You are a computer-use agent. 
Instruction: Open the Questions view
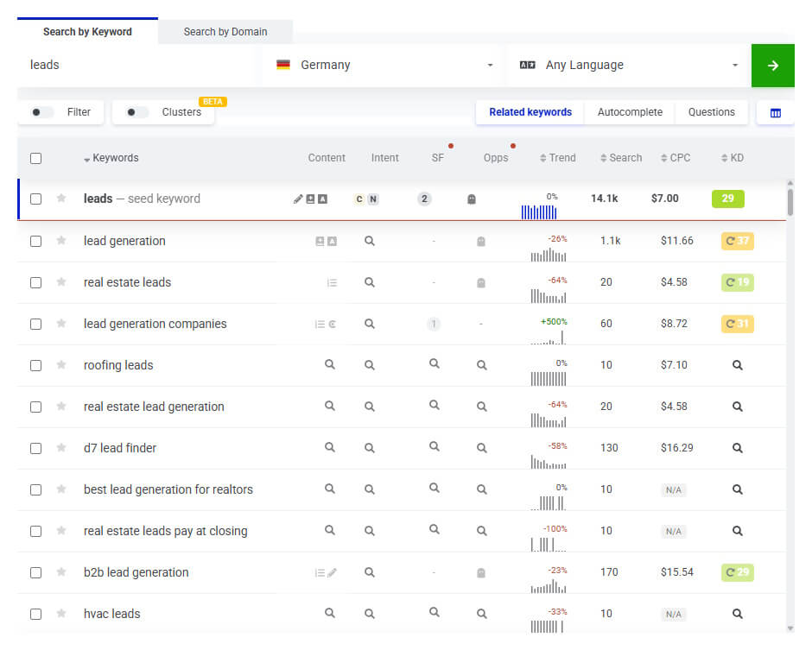point(711,112)
